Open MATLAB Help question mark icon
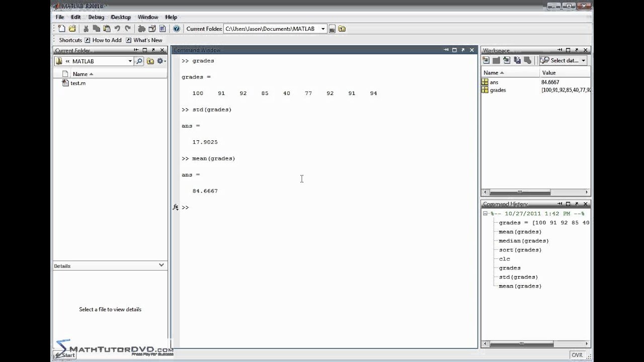This screenshot has height=362, width=644. (x=176, y=29)
